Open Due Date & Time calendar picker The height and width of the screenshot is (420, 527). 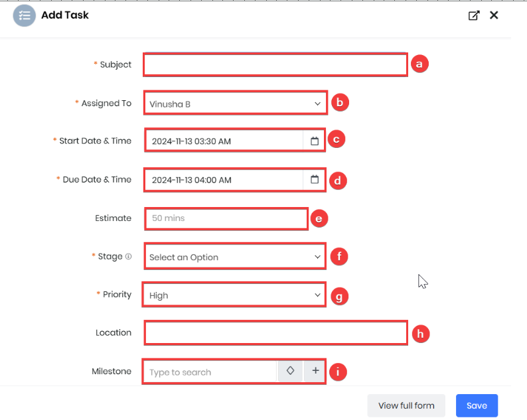pyautogui.click(x=314, y=179)
